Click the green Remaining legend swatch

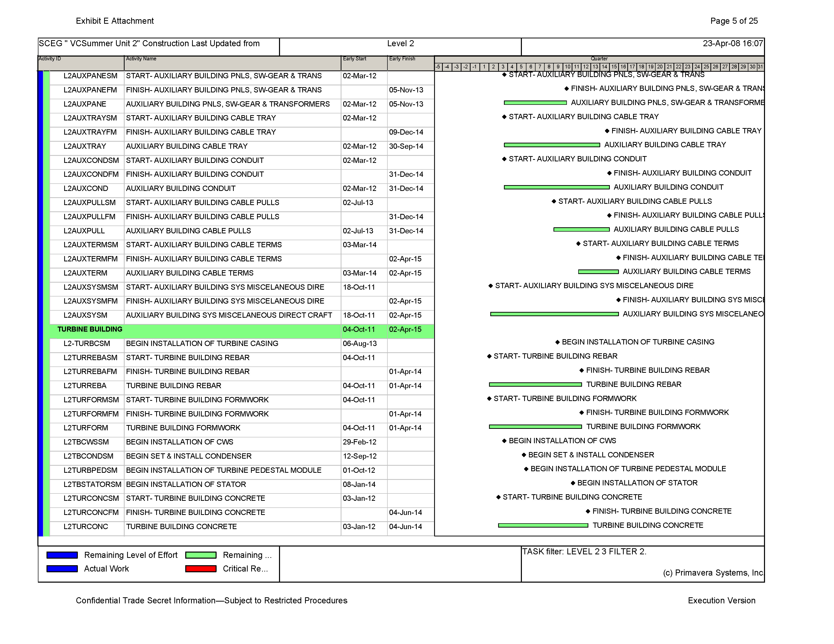tap(201, 555)
